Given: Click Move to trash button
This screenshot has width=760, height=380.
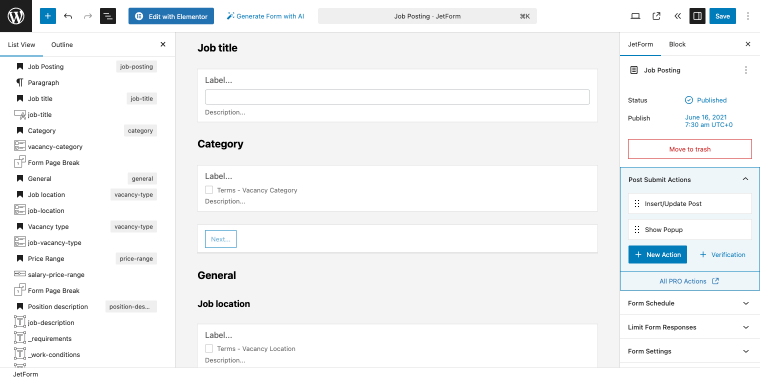Looking at the screenshot, I should tap(690, 149).
